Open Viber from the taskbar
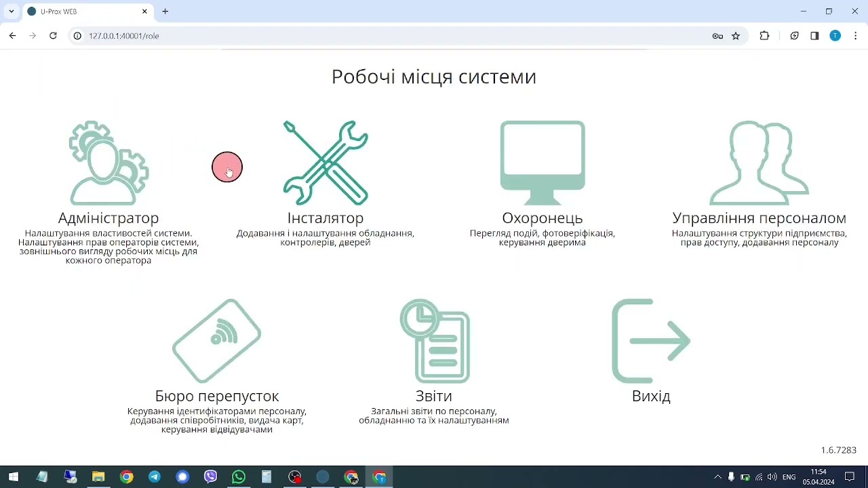 point(210,477)
